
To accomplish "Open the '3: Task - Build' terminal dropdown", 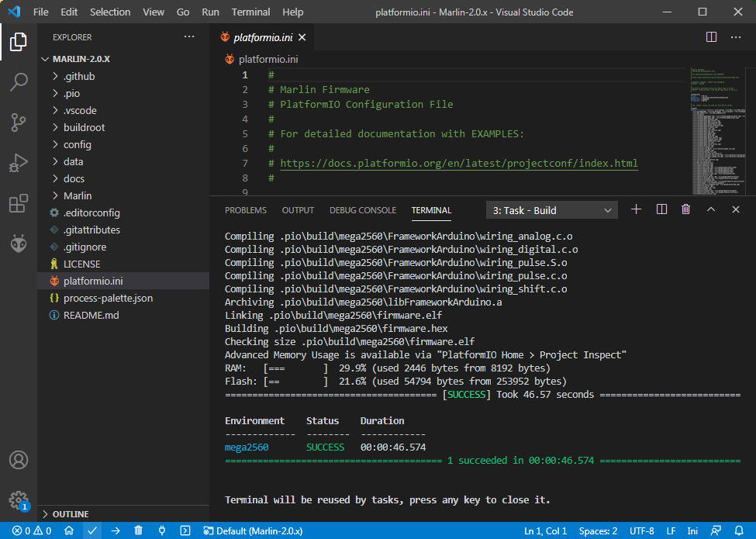I will pyautogui.click(x=552, y=210).
